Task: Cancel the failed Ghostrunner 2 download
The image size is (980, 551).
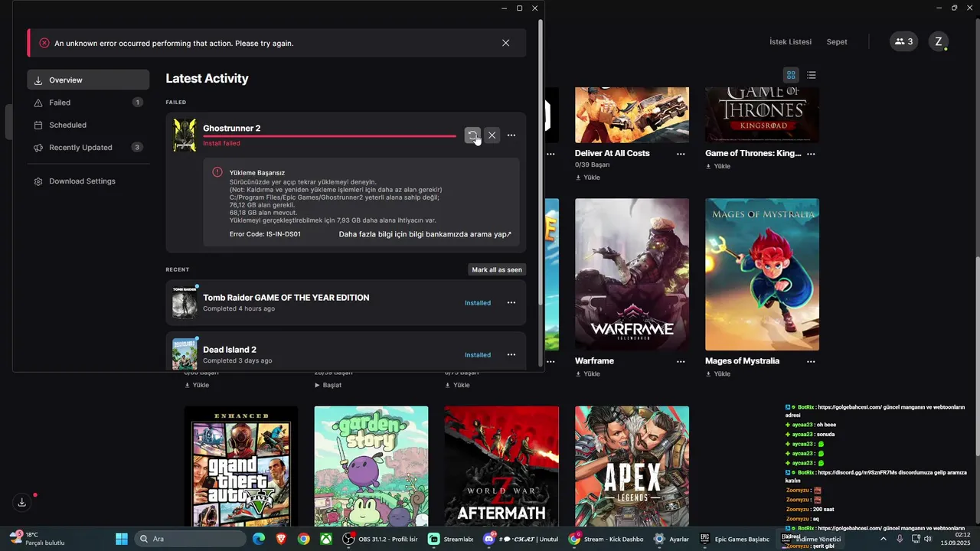Action: click(x=492, y=135)
